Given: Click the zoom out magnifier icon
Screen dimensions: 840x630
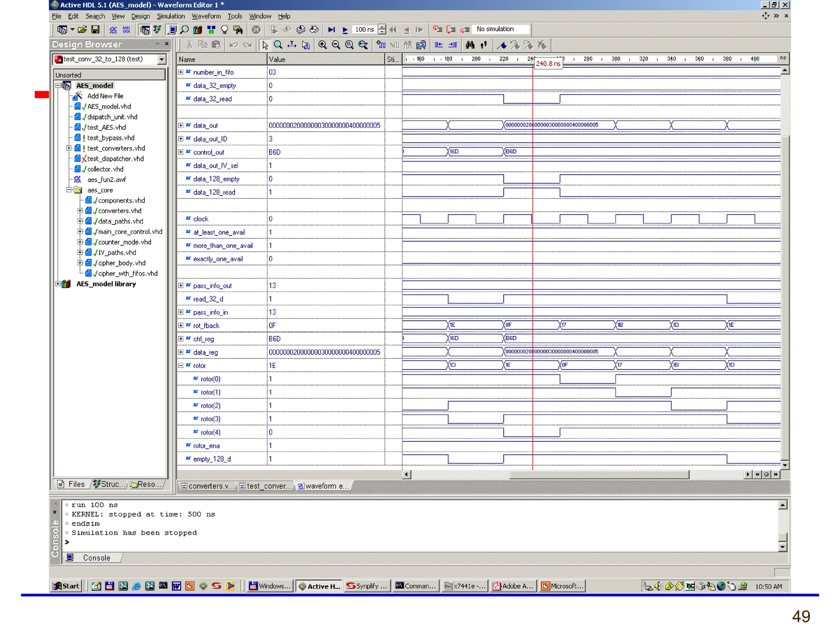Looking at the screenshot, I should pyautogui.click(x=336, y=45).
